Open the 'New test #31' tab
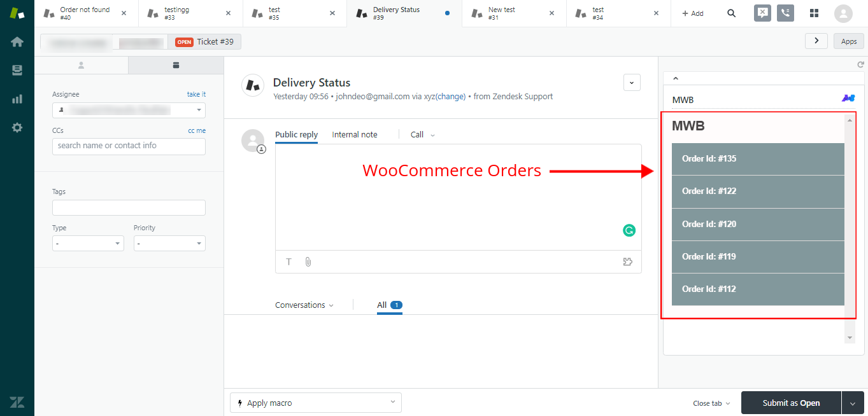The width and height of the screenshot is (868, 416). [x=514, y=13]
